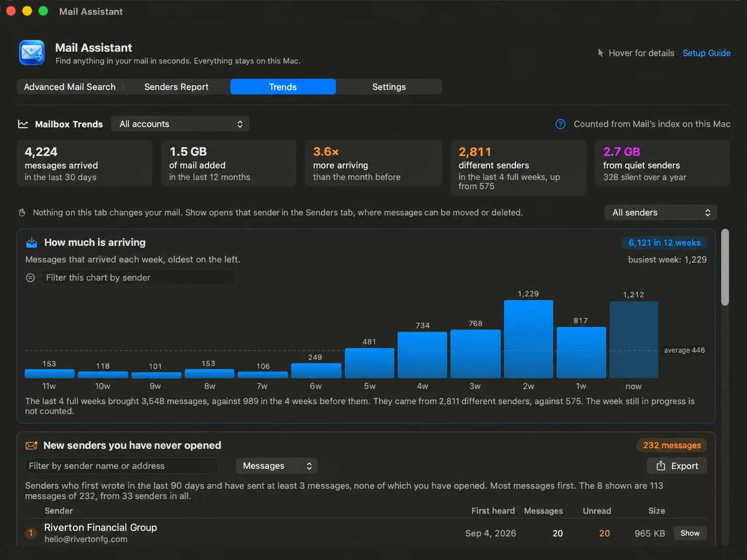Click the 2w bar showing 1,229
This screenshot has width=747, height=560.
[x=528, y=339]
